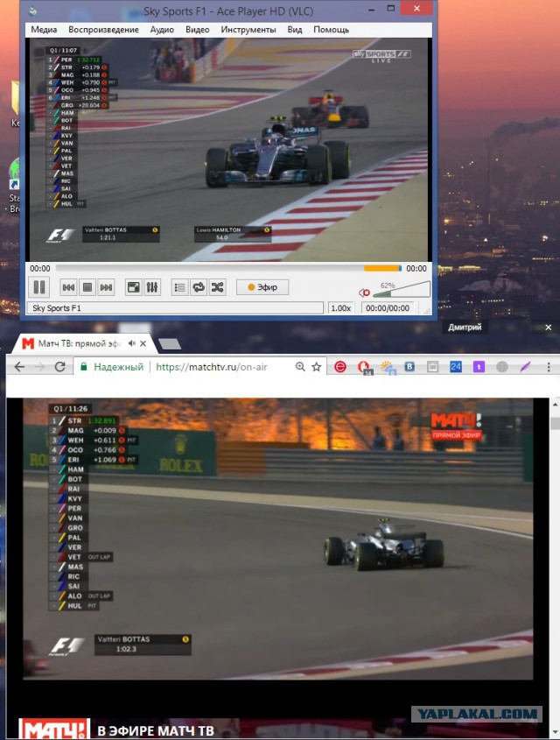Viewport: 560px width, 740px height.
Task: Click the purple feather extension icon
Action: coord(525,367)
